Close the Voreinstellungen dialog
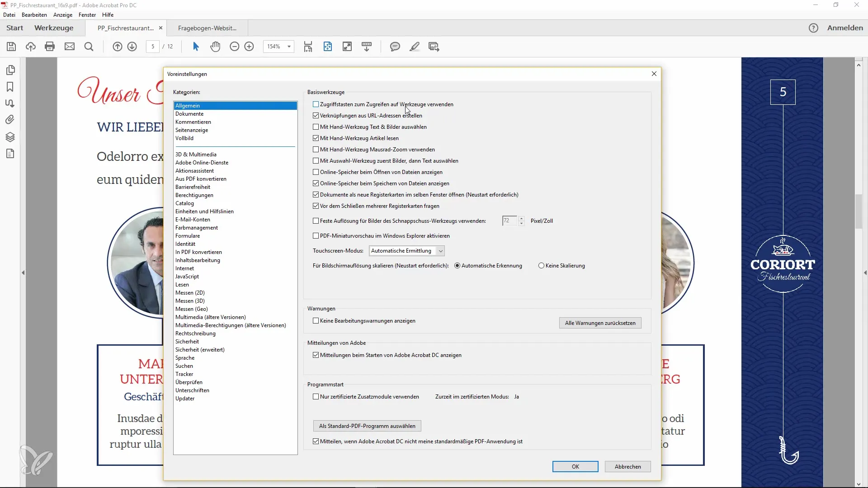This screenshot has width=868, height=488. [654, 74]
